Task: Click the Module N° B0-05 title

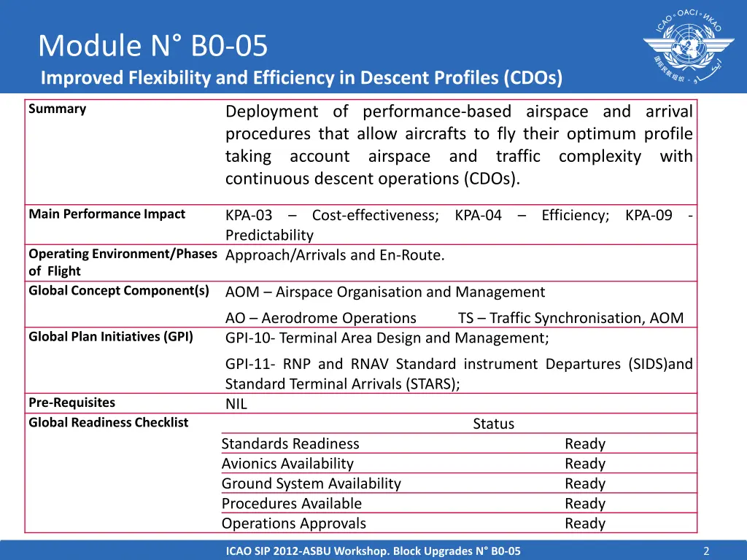Action: coord(153,46)
